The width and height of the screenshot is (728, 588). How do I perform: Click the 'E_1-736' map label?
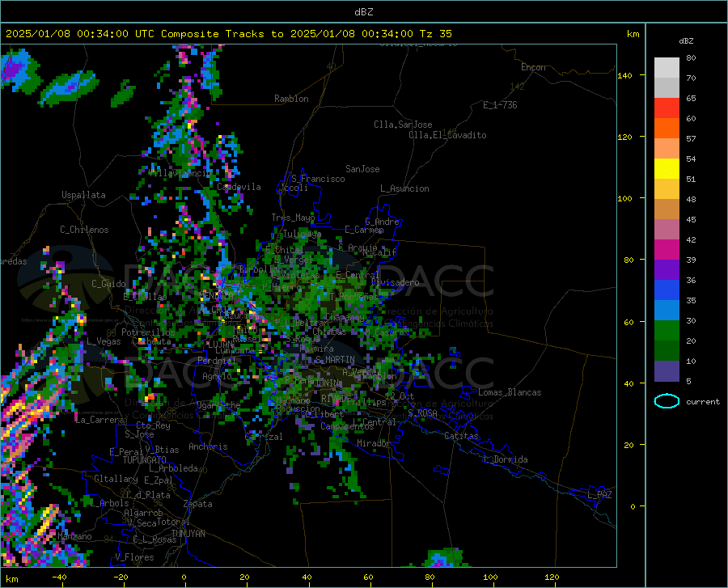(x=500, y=105)
